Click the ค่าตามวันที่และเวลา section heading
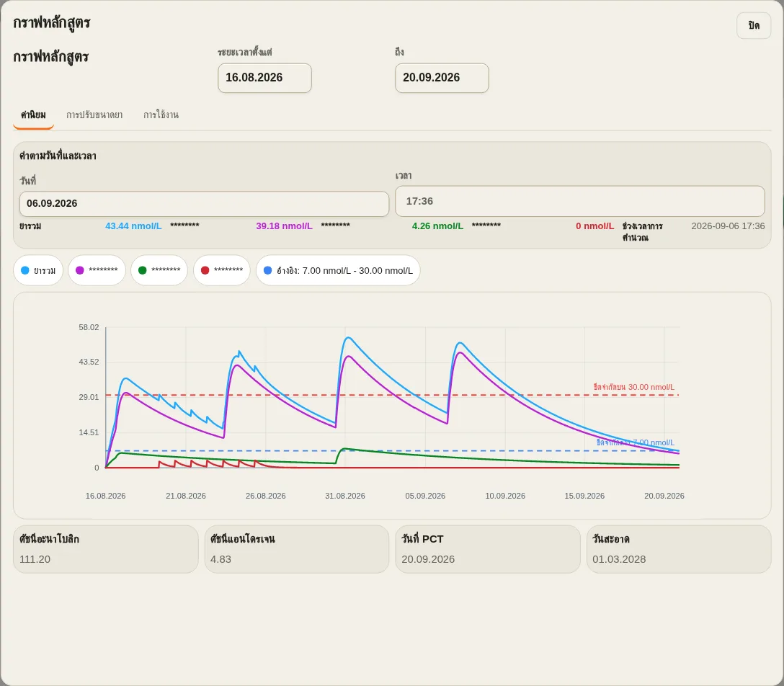Screen dimensions: 784x686 [x=58, y=156]
